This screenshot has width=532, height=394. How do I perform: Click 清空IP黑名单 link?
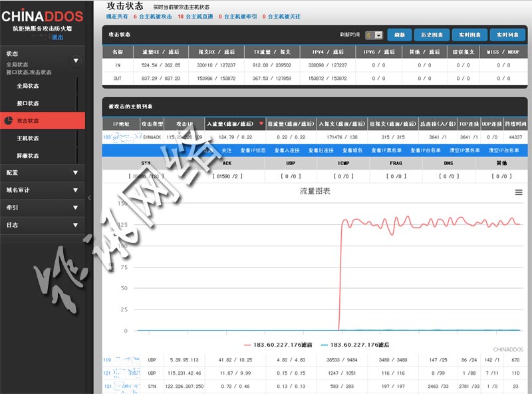[464, 150]
